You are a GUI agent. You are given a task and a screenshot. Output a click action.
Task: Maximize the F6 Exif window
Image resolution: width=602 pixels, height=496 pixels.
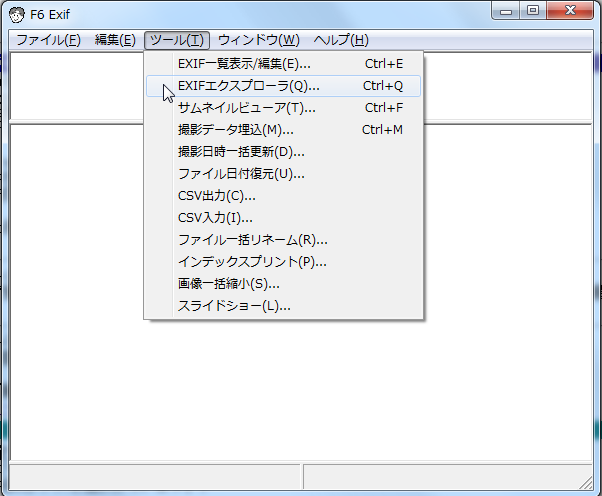tap(533, 11)
